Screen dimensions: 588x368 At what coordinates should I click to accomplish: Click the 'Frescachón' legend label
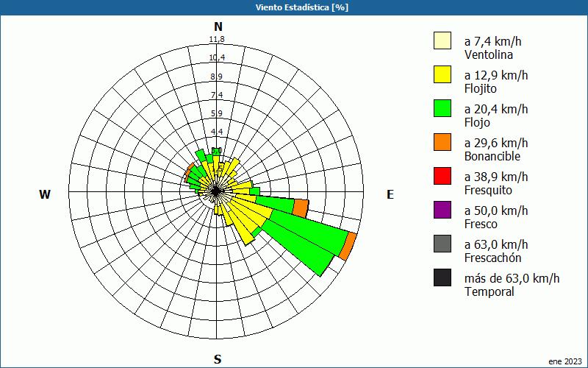492,258
